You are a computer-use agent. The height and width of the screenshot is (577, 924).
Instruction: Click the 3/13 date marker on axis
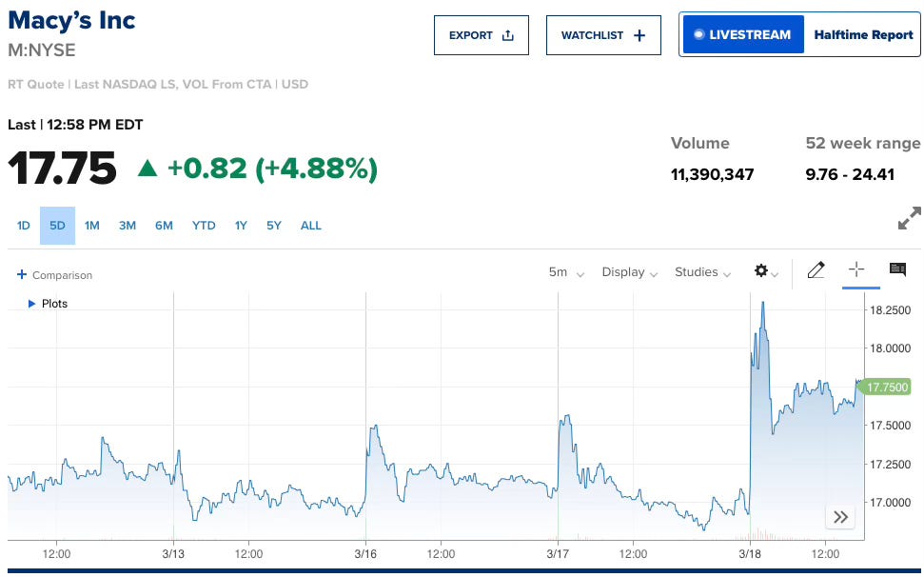[173, 554]
